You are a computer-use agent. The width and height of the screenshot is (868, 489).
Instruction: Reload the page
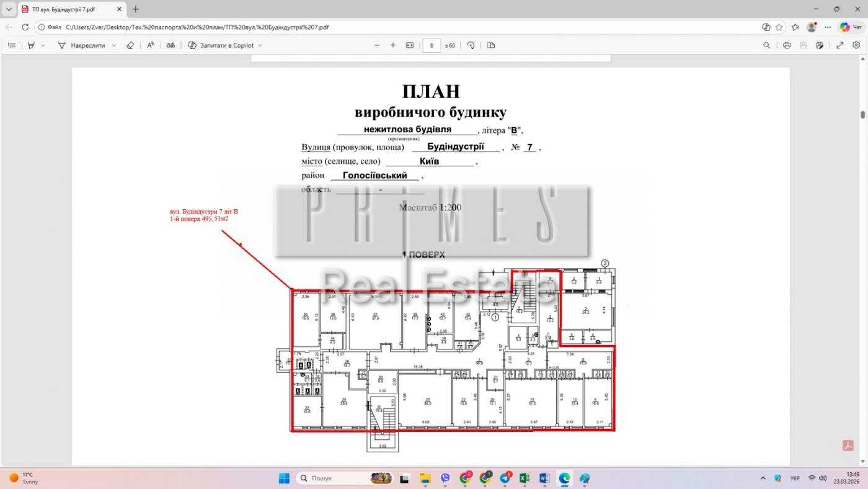[25, 27]
